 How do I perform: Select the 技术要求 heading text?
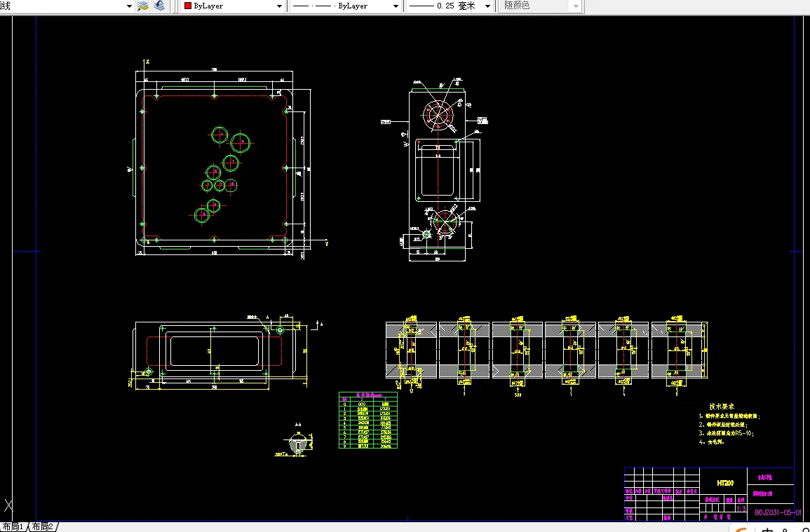click(722, 407)
